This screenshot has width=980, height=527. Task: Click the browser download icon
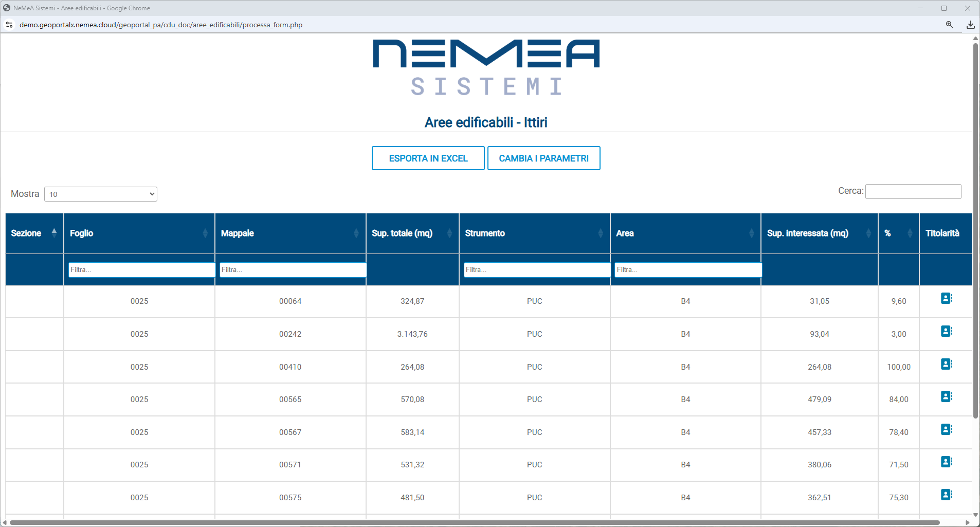(x=970, y=25)
